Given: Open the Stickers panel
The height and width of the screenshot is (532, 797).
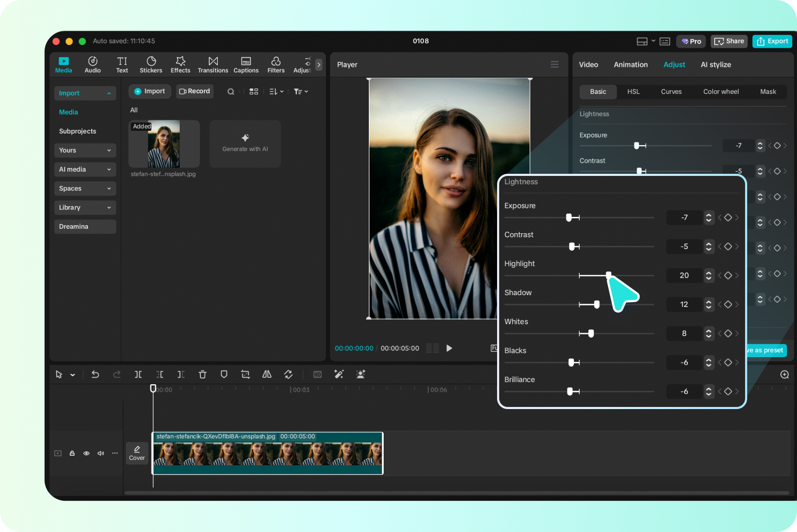Looking at the screenshot, I should click(x=151, y=65).
